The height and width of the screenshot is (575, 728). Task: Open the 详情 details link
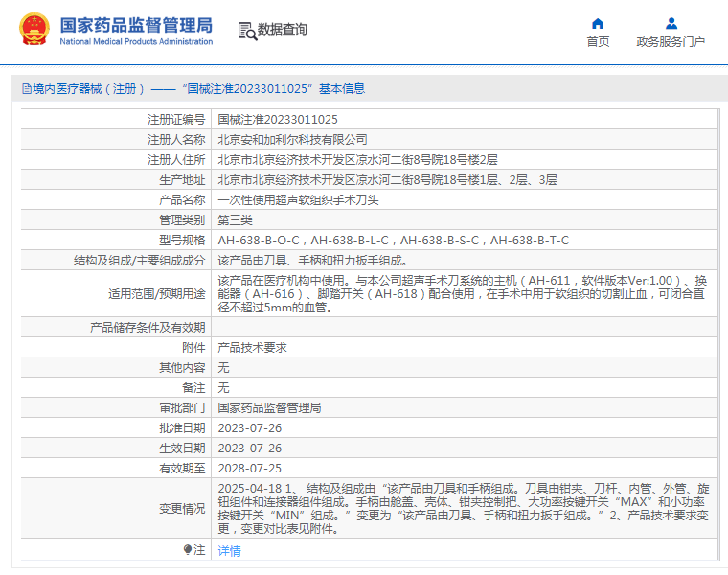coord(229,551)
